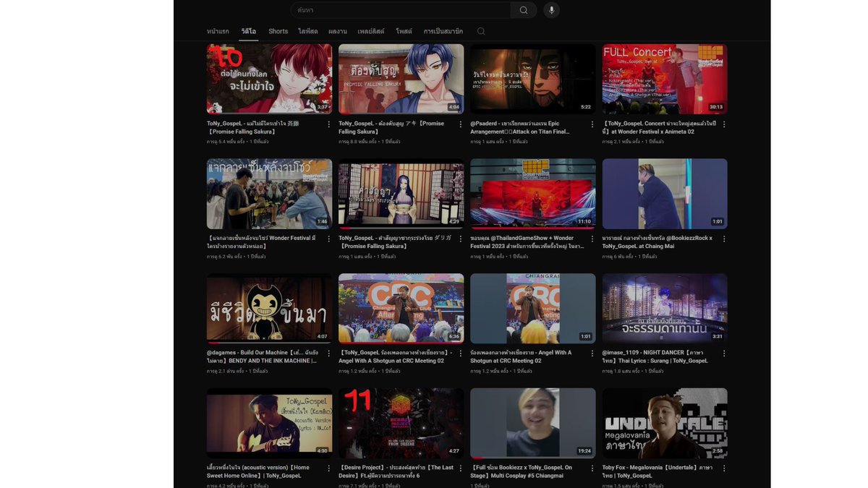Focus the ค้นหา search field
The height and width of the screenshot is (488, 868).
(x=401, y=10)
